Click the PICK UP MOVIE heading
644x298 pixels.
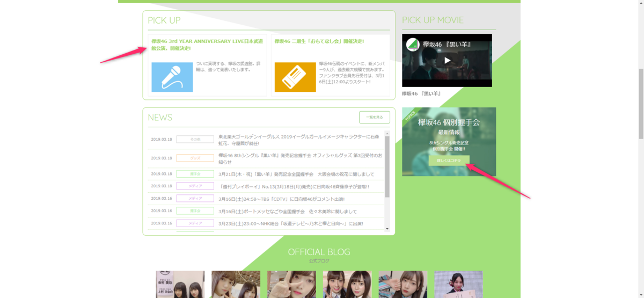click(x=433, y=20)
